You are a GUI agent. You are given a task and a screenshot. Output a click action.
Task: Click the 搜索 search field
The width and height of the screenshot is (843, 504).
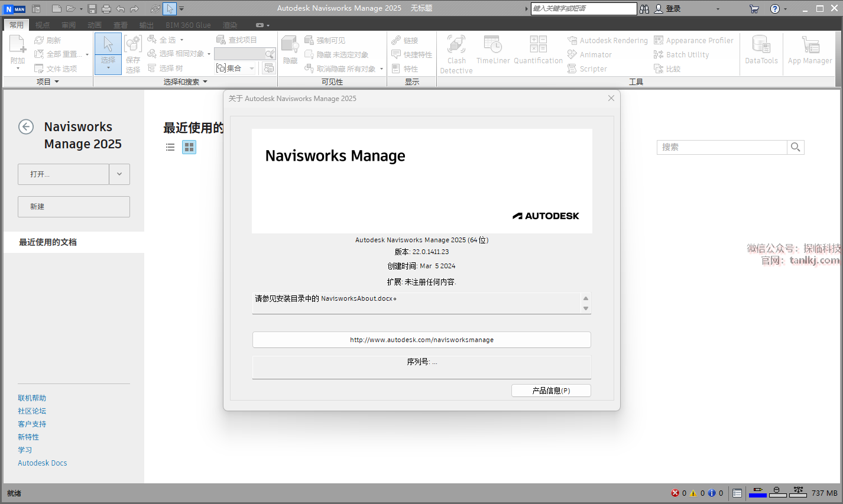tap(721, 147)
